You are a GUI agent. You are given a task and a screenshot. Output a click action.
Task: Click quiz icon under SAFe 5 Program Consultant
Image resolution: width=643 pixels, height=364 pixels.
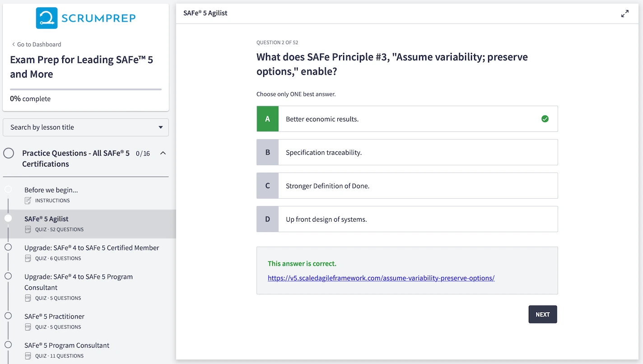pyautogui.click(x=28, y=356)
